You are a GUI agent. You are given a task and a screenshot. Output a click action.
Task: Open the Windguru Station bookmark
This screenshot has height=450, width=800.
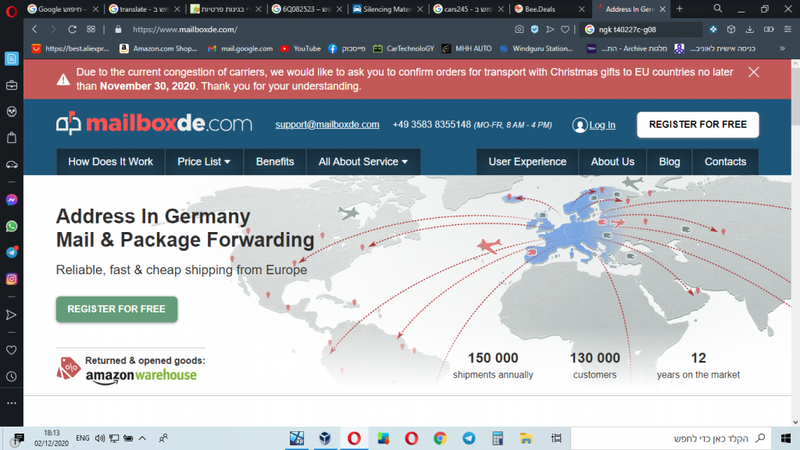[536, 48]
